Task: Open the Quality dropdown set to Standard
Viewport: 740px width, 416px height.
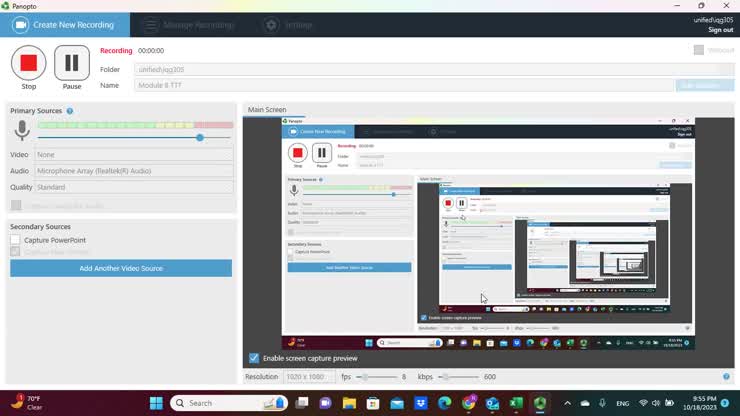Action: 134,187
